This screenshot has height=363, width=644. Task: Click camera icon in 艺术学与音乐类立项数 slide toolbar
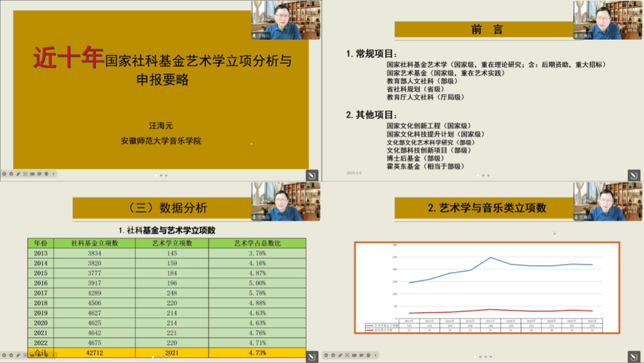tap(354, 355)
